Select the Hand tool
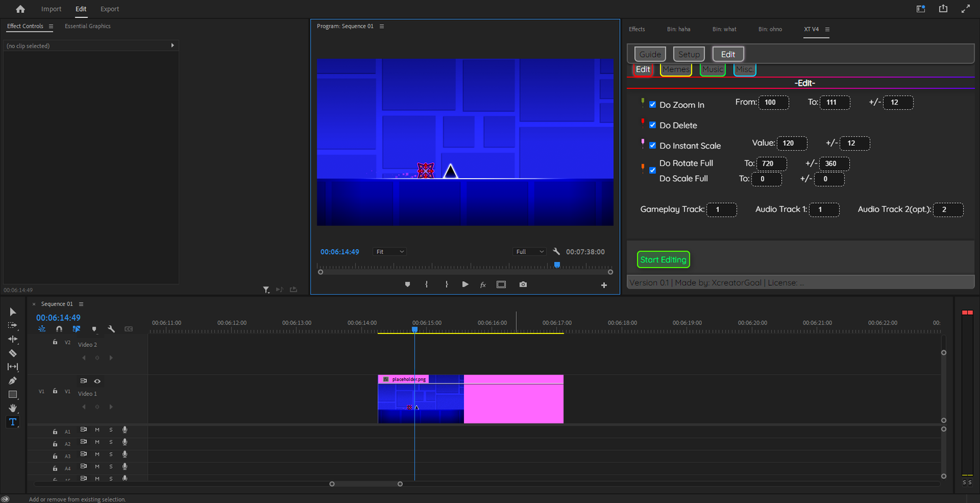 pos(12,408)
